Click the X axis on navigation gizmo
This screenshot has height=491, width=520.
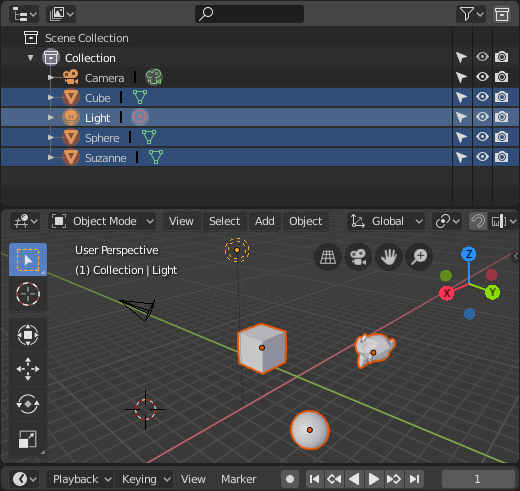pyautogui.click(x=447, y=293)
